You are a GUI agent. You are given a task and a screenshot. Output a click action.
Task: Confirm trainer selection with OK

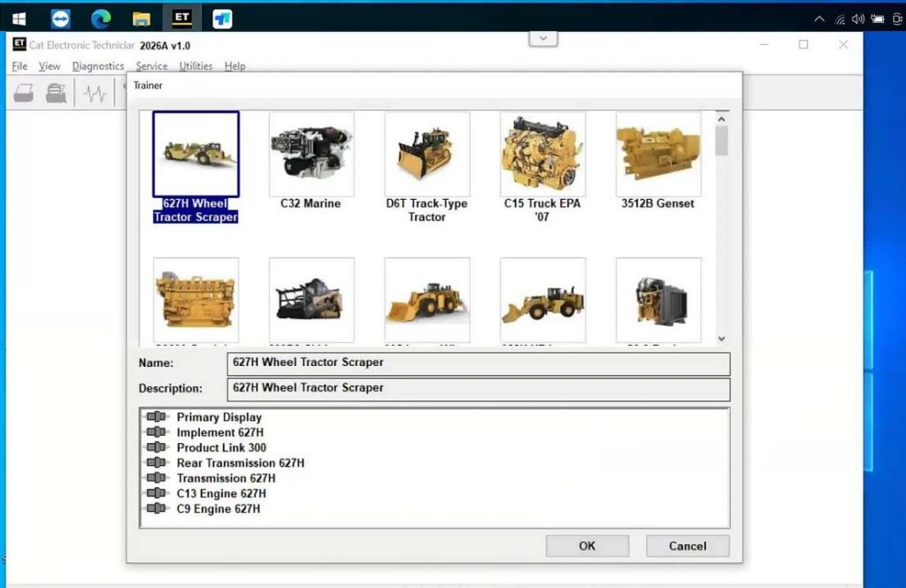(x=587, y=546)
